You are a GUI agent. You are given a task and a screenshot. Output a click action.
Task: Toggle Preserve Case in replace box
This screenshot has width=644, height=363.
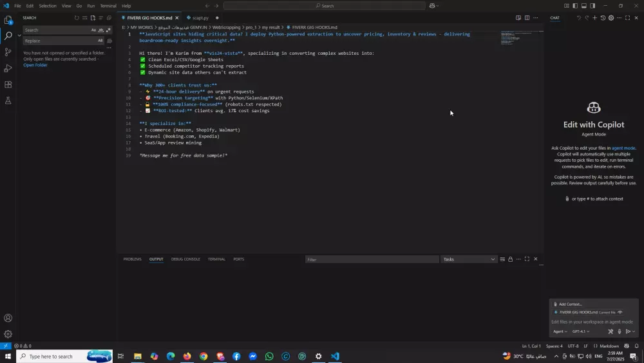(x=100, y=41)
